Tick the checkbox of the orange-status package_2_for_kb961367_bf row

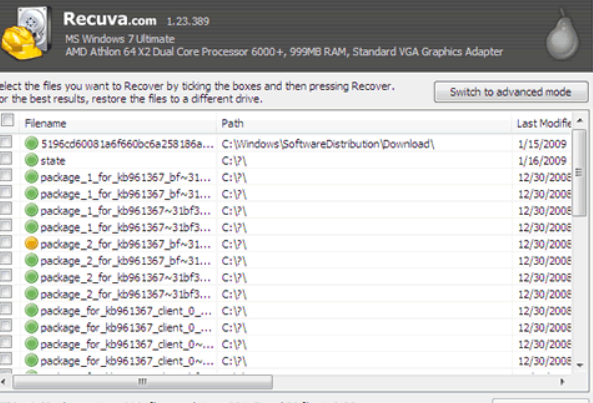pos(6,242)
